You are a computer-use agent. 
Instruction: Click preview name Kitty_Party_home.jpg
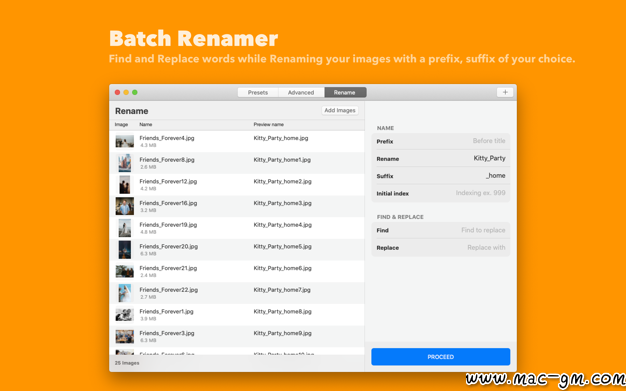(x=281, y=138)
